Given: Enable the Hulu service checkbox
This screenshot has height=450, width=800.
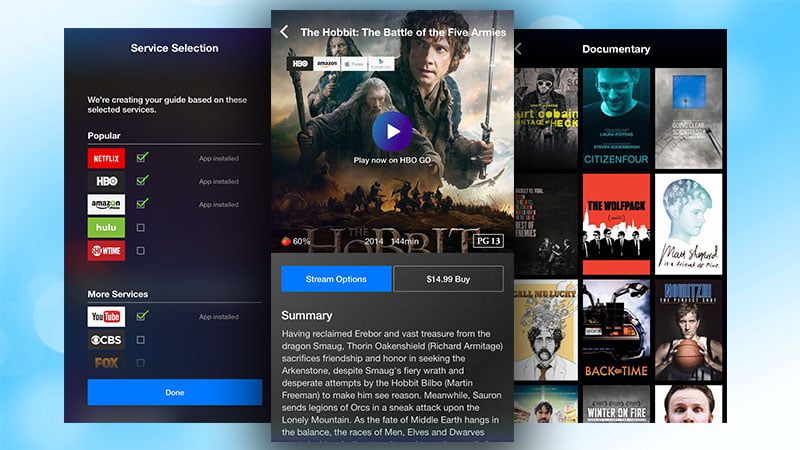Looking at the screenshot, I should (140, 228).
